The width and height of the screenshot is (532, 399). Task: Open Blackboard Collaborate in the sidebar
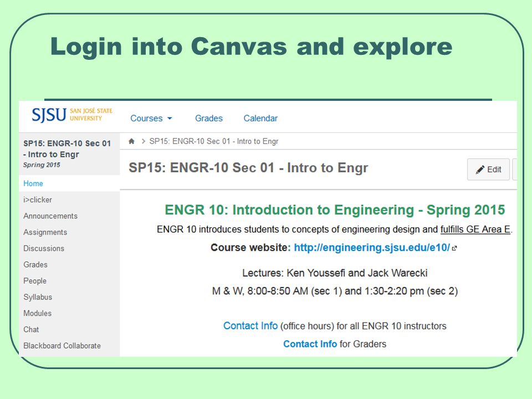(62, 346)
